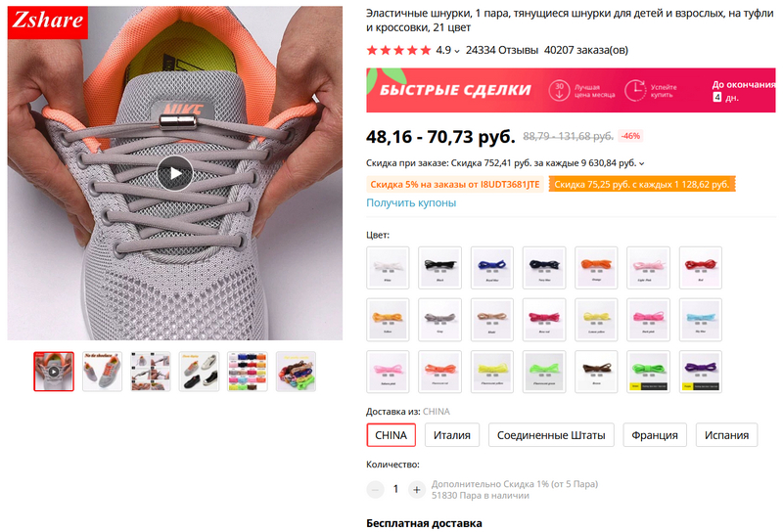Click the plus quantity button

[417, 489]
